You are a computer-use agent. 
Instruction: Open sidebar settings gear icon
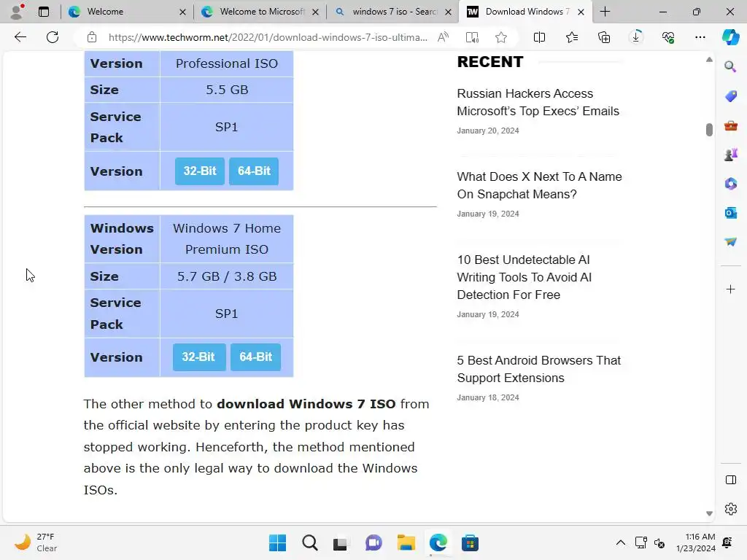pos(730,509)
